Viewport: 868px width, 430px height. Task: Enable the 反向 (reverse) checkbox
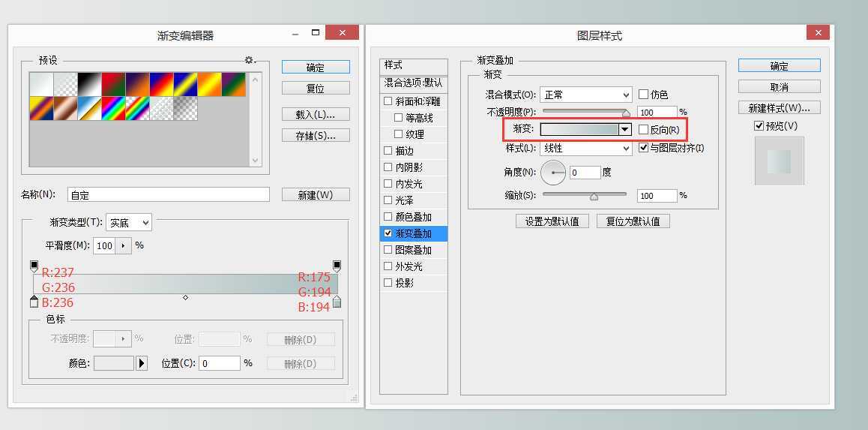pyautogui.click(x=643, y=130)
